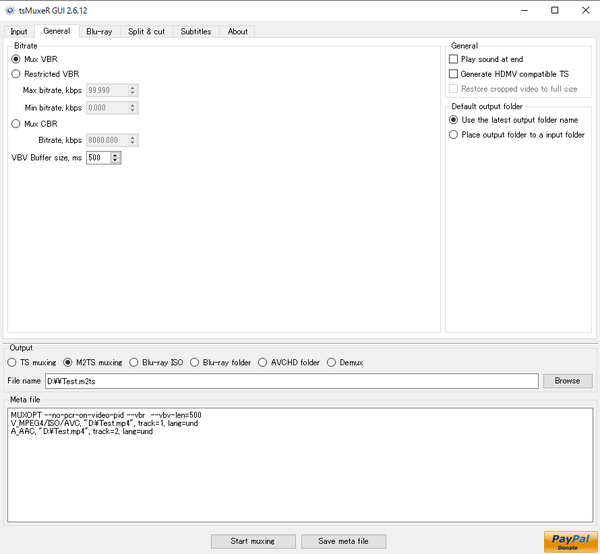Screen dimensions: 600x554
Task: Select the Mux CBR radio option
Action: click(34, 124)
